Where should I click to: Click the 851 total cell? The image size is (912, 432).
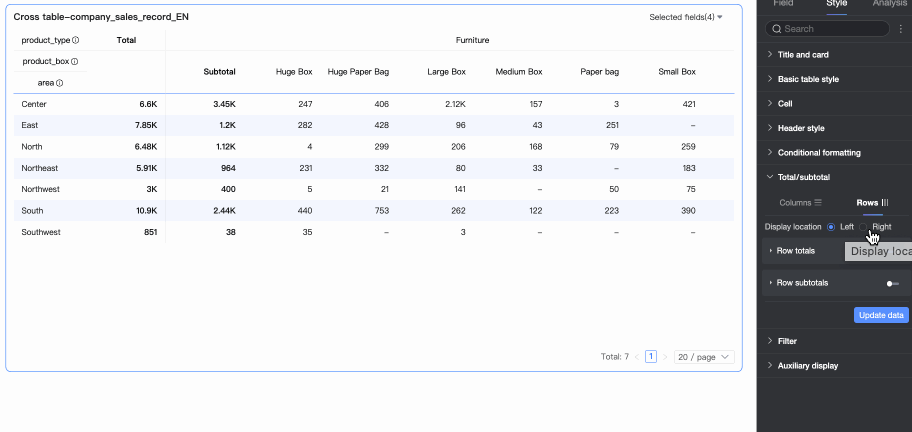click(x=150, y=232)
